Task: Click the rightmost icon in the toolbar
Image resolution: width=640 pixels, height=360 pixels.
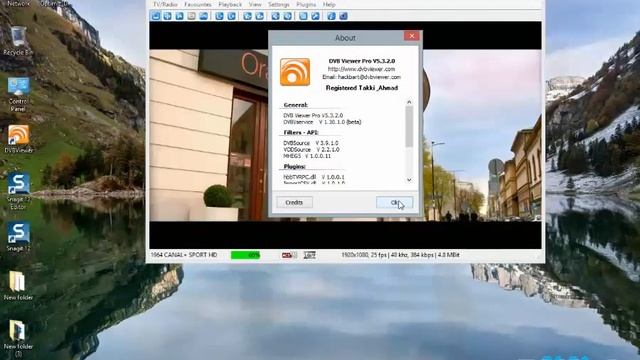Action: tap(343, 16)
